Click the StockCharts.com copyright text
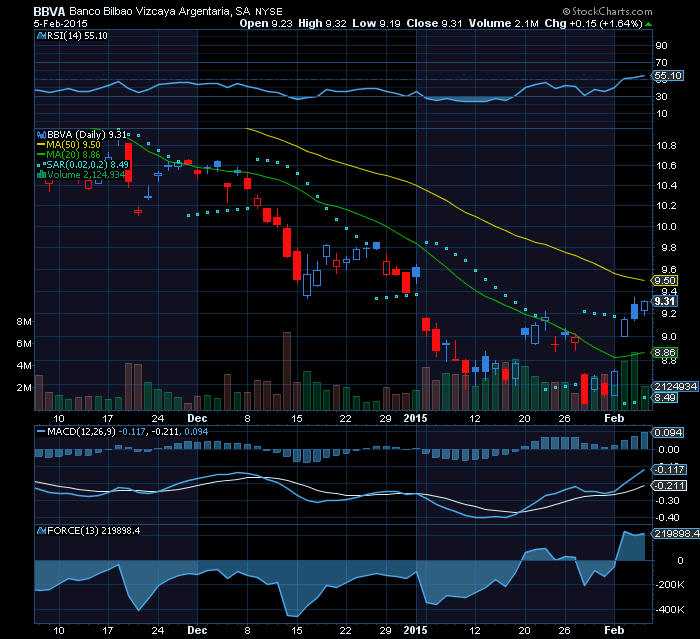Viewport: 700px width, 639px height. tap(608, 12)
